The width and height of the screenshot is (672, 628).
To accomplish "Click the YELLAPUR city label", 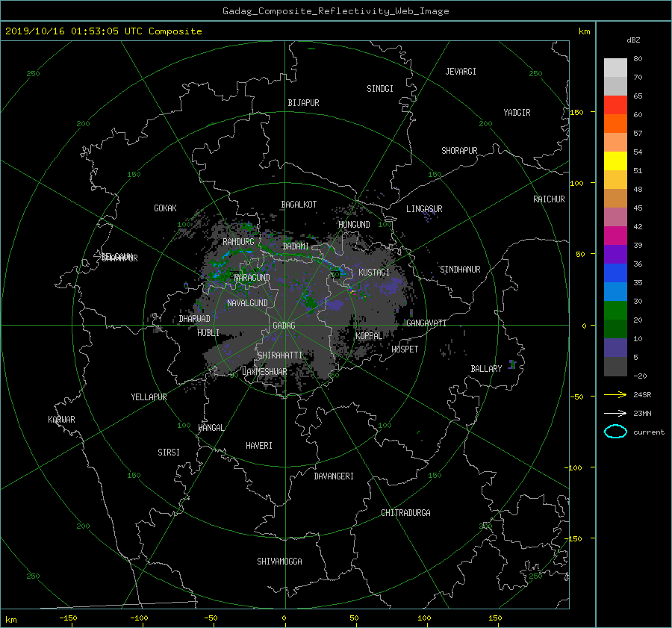I will 149,397.
